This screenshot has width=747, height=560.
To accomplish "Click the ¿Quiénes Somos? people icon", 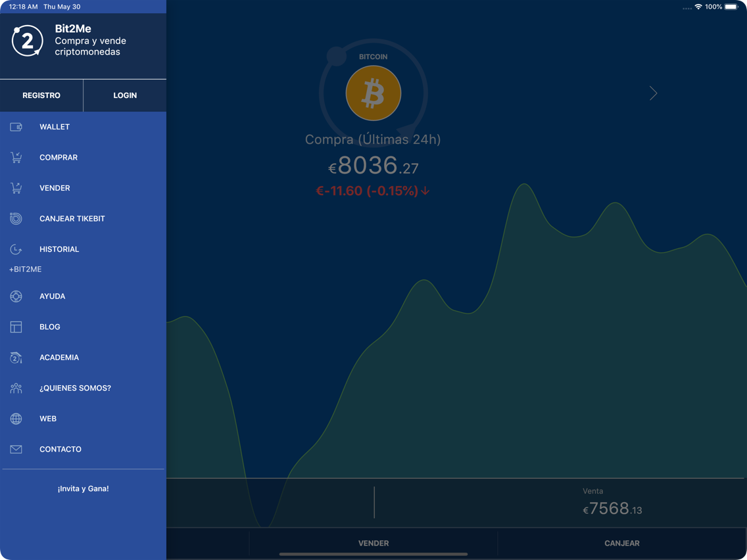I will pyautogui.click(x=15, y=388).
